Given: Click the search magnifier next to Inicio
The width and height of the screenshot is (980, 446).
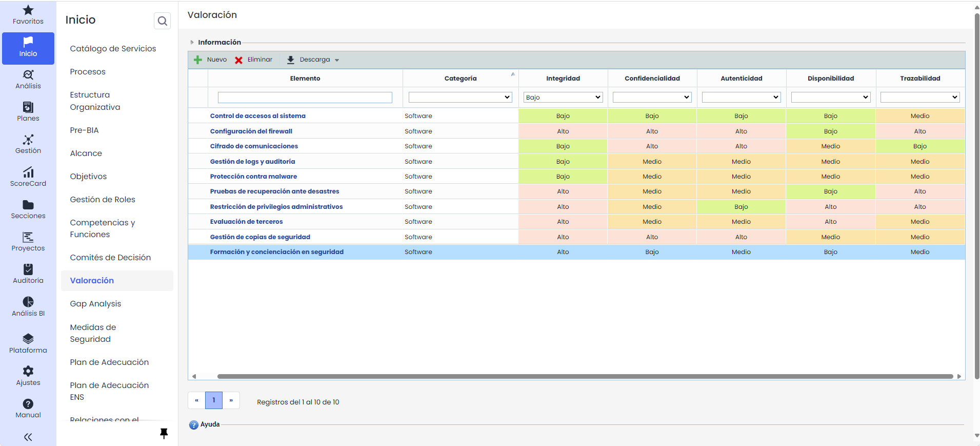Looking at the screenshot, I should point(162,21).
